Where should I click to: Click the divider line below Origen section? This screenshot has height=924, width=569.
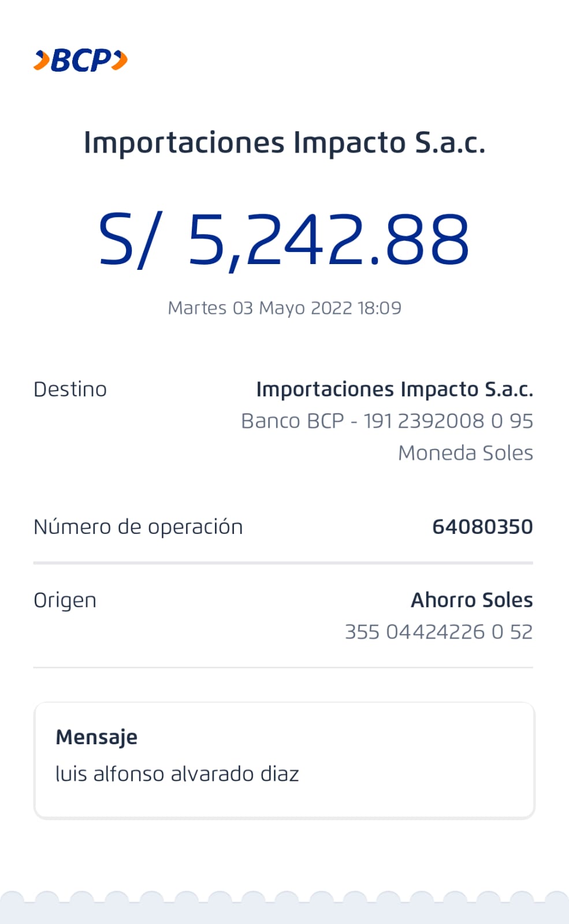coord(283,667)
